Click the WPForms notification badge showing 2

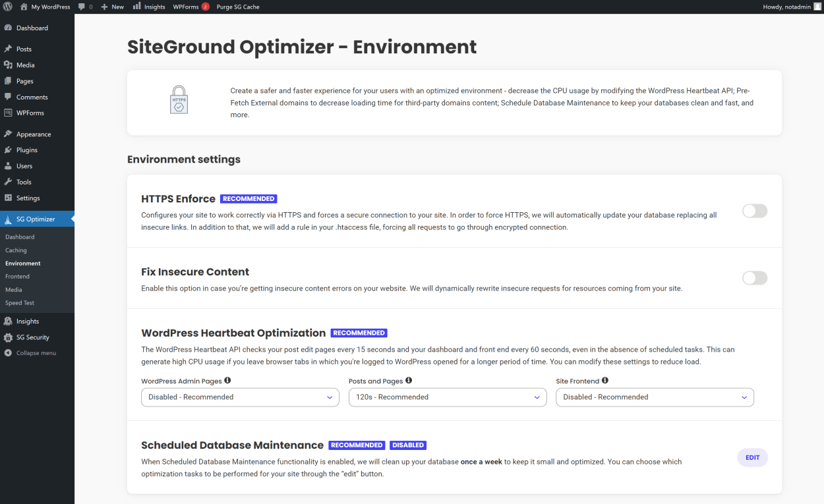(x=206, y=7)
